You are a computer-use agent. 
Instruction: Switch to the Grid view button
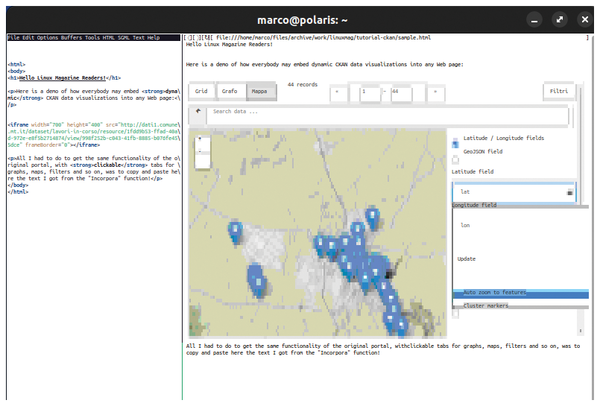201,91
